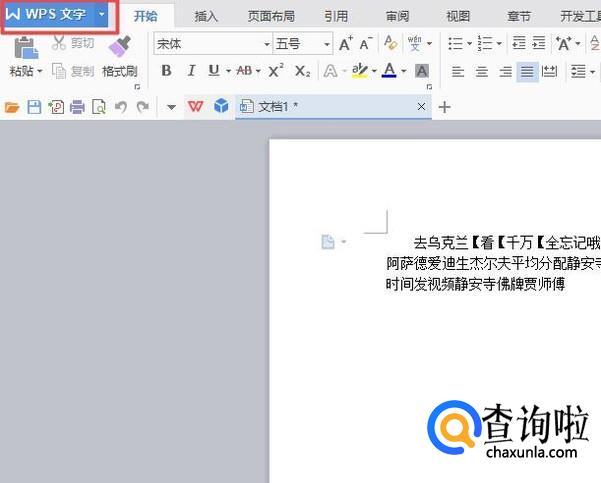Screen dimensions: 601x483
Task: Click the numbered list icon
Action: tap(485, 43)
